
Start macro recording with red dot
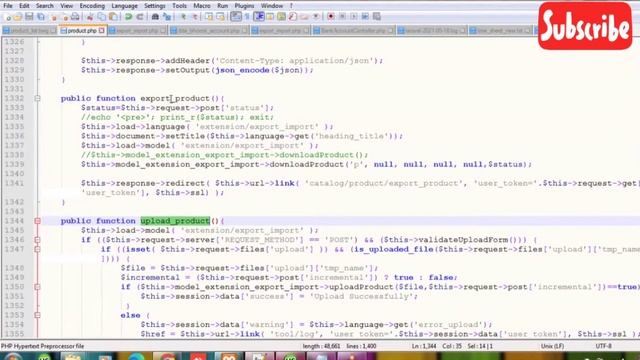[331, 17]
